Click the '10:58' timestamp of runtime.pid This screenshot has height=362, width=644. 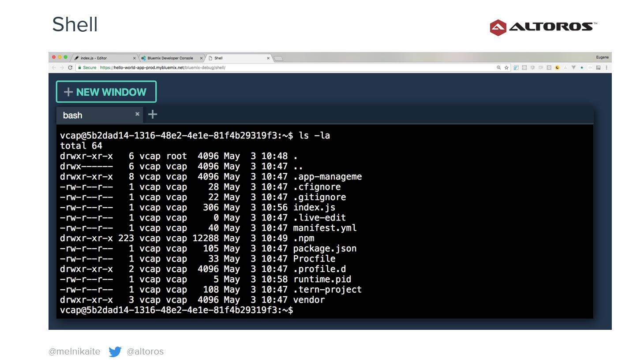pyautogui.click(x=274, y=279)
